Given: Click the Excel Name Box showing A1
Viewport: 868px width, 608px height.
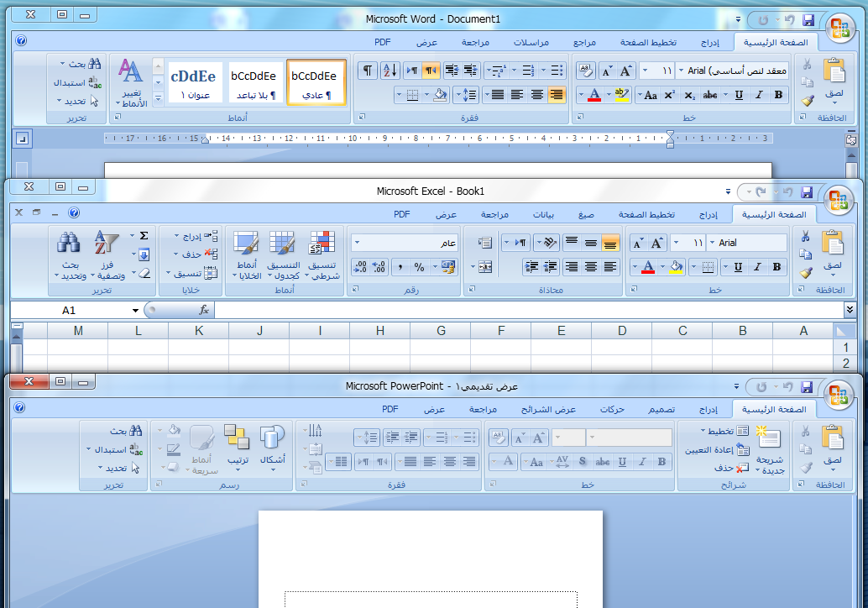Looking at the screenshot, I should pyautogui.click(x=69, y=310).
